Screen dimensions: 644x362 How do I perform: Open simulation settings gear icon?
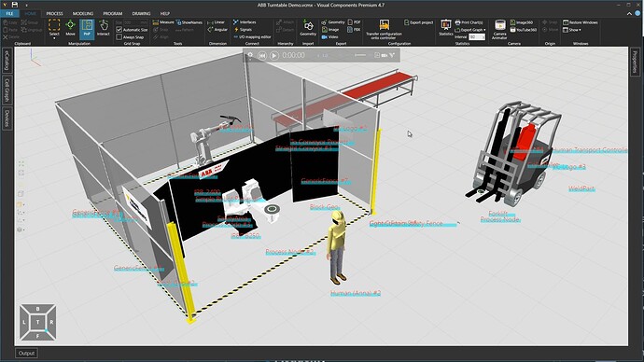click(250, 55)
